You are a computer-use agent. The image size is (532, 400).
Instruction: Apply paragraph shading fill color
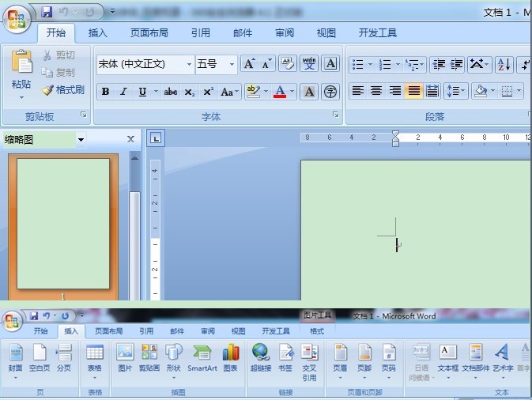pos(481,91)
